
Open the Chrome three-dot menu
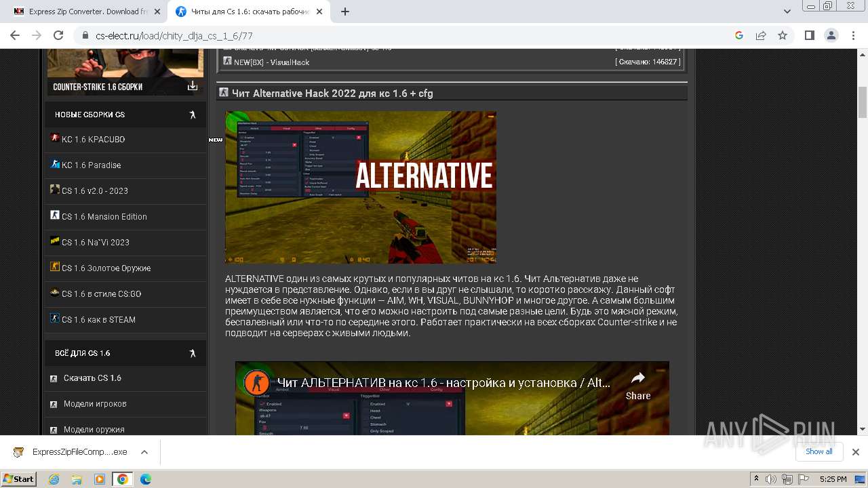coord(852,35)
